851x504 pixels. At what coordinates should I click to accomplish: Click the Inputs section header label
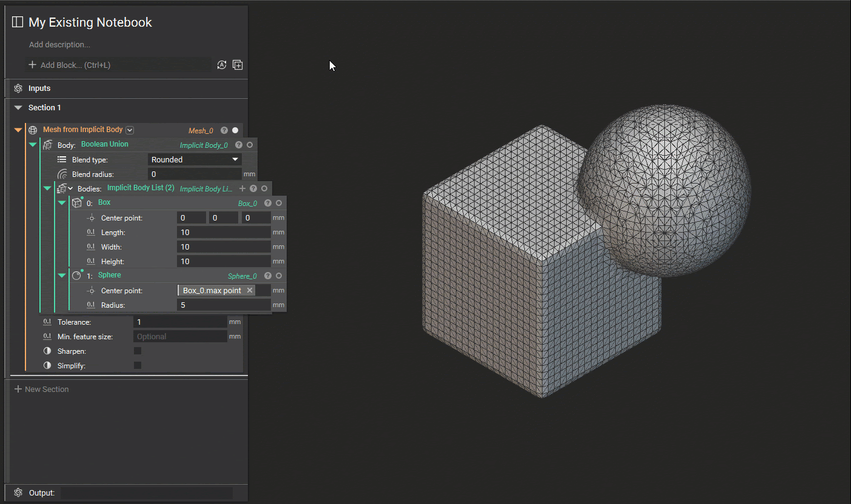(39, 88)
